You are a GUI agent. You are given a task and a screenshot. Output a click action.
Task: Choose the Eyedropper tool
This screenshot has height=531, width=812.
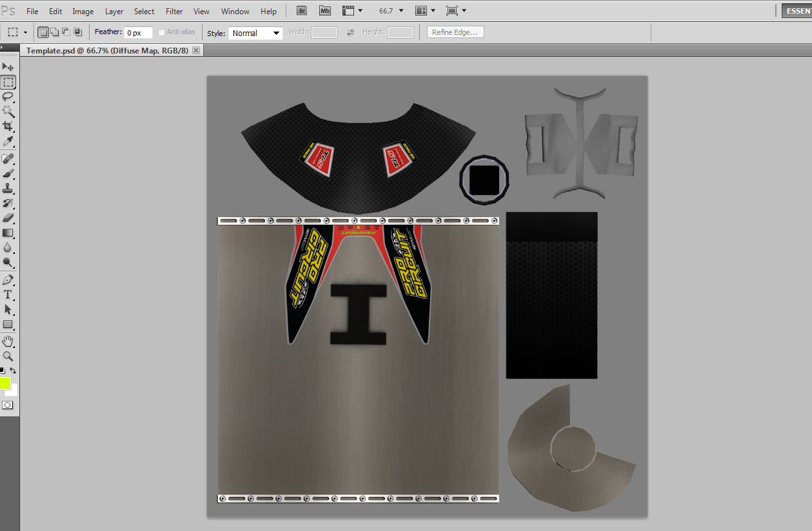[x=8, y=142]
